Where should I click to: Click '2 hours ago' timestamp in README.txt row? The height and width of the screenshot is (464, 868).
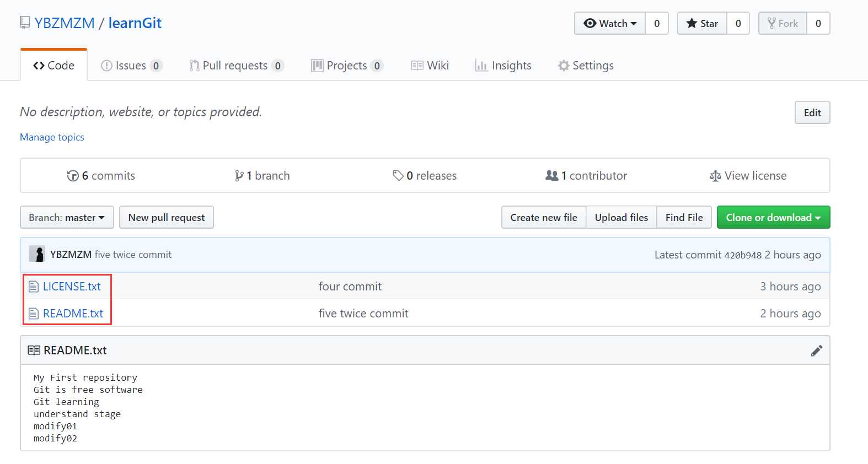tap(790, 314)
